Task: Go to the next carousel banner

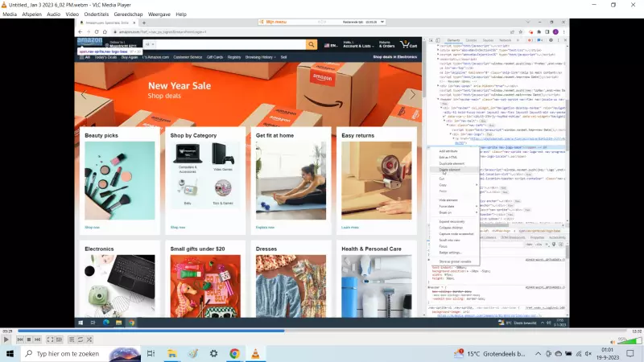Action: (x=412, y=94)
